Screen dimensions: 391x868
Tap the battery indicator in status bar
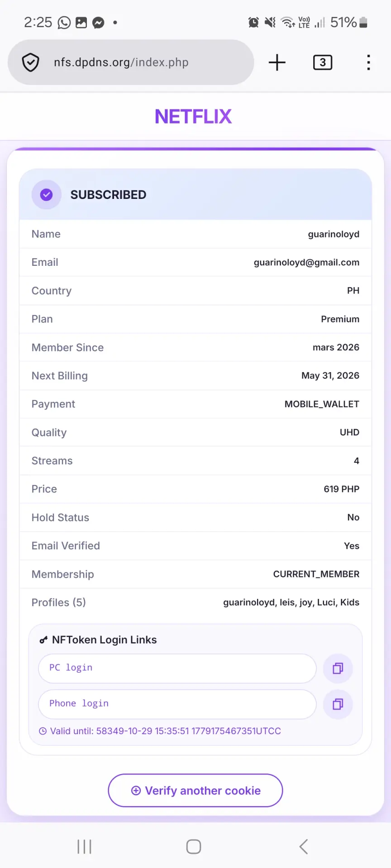[x=363, y=22]
